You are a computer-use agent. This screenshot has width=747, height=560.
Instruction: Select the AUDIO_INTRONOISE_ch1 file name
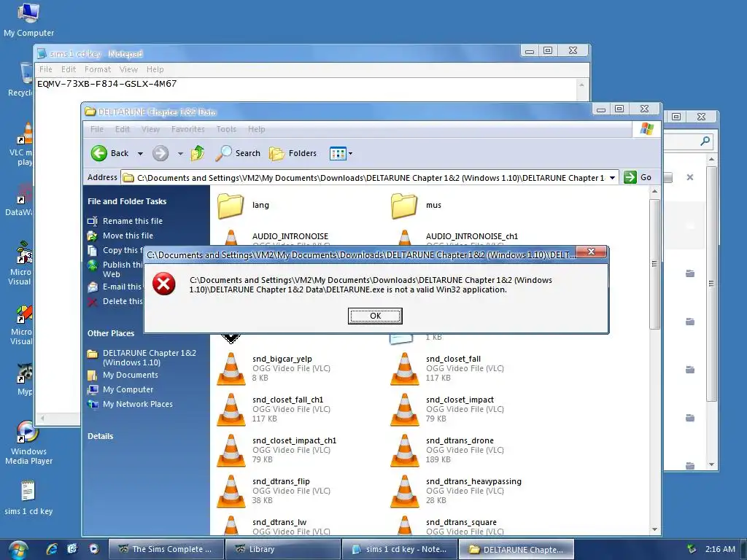472,236
